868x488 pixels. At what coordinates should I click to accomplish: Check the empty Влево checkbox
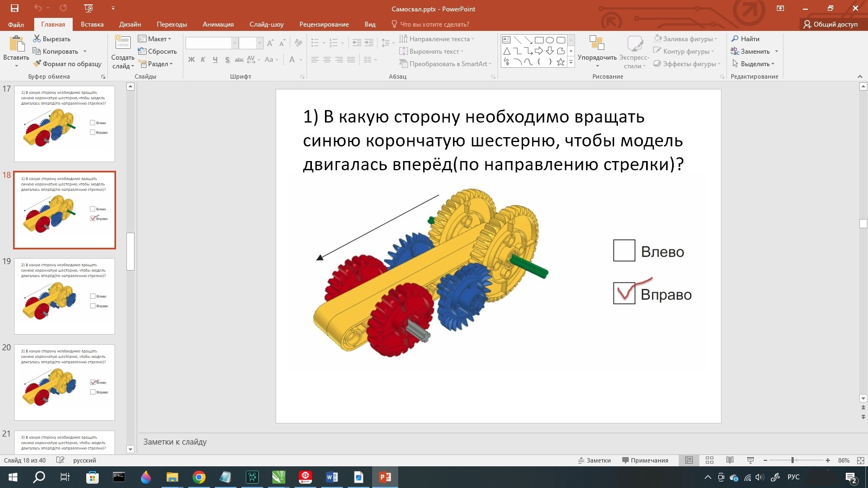click(x=624, y=251)
